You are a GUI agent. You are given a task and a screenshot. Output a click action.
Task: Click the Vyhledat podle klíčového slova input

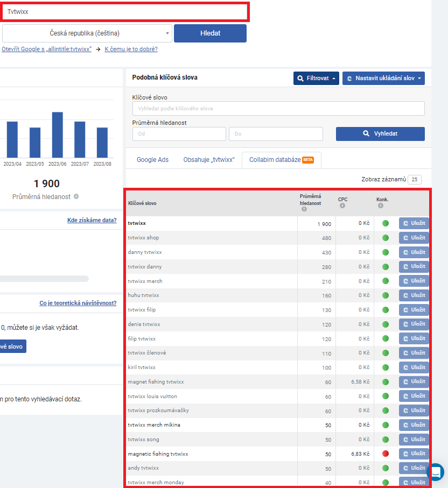(x=278, y=108)
